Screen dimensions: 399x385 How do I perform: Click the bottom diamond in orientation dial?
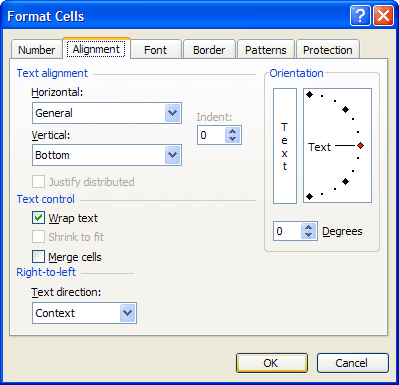(x=309, y=197)
